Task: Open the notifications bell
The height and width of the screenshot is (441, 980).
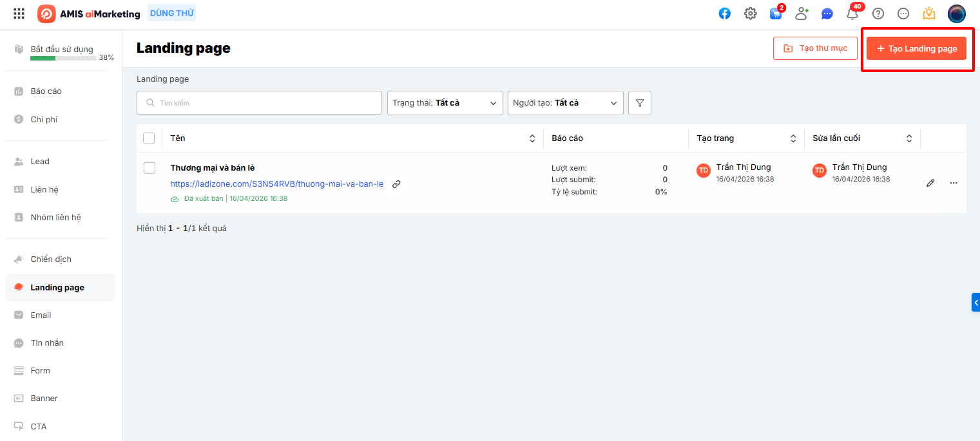Action: pyautogui.click(x=852, y=14)
